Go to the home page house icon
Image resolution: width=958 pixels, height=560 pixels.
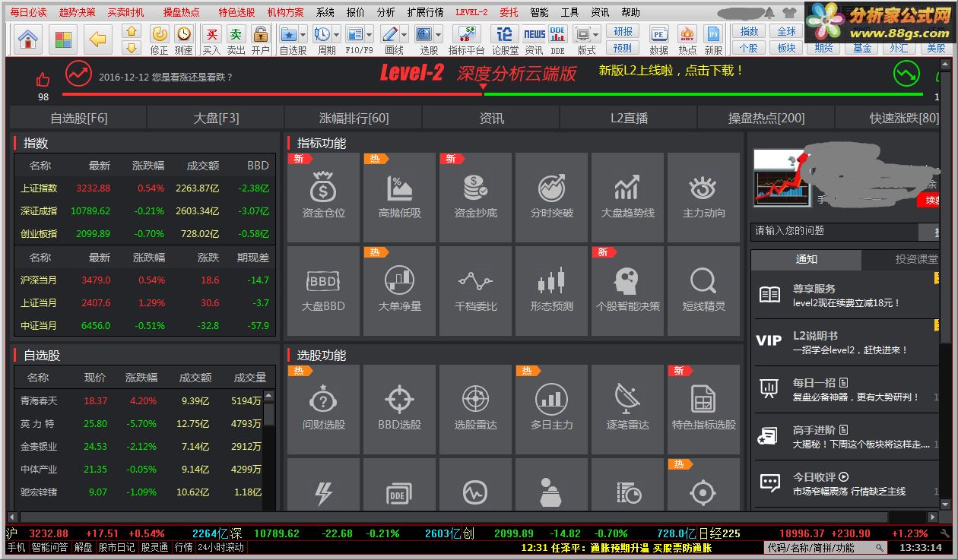point(27,38)
